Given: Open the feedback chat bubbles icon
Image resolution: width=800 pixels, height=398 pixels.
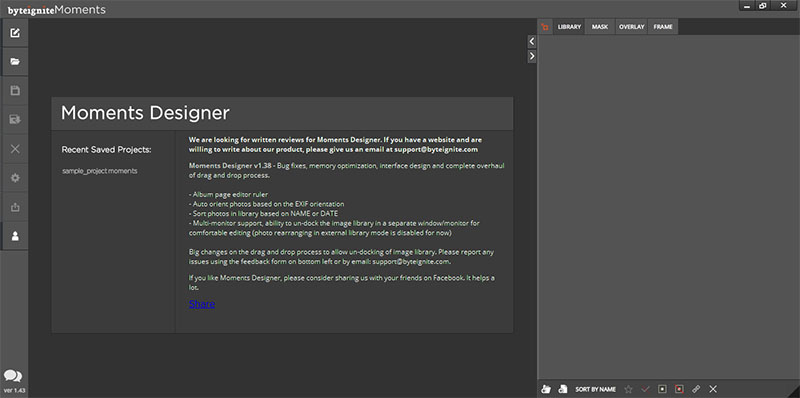Looking at the screenshot, I should click(13, 376).
